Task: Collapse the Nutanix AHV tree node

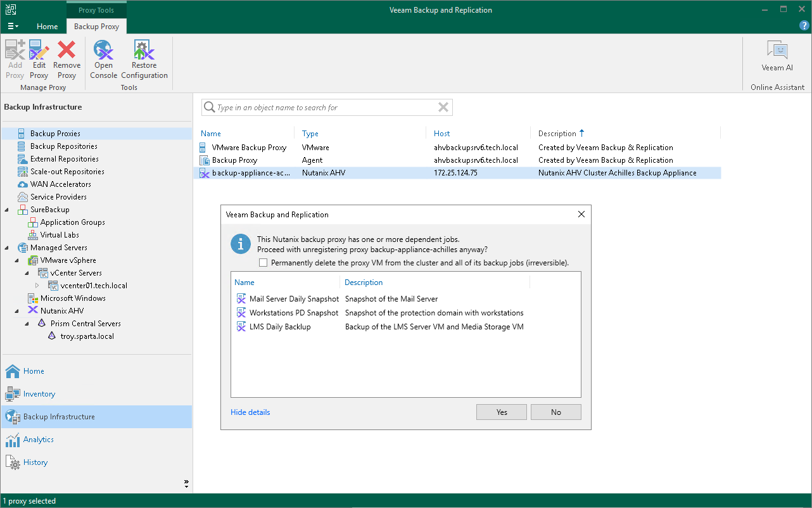Action: coord(17,311)
